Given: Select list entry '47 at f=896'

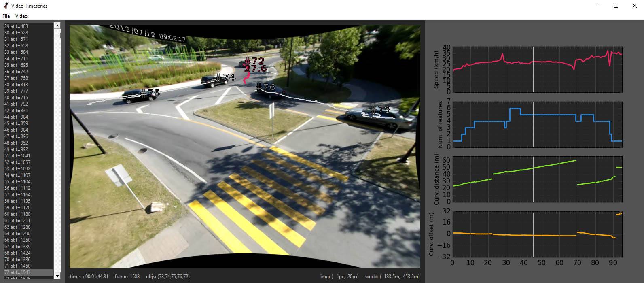Looking at the screenshot, I should click(x=28, y=136).
